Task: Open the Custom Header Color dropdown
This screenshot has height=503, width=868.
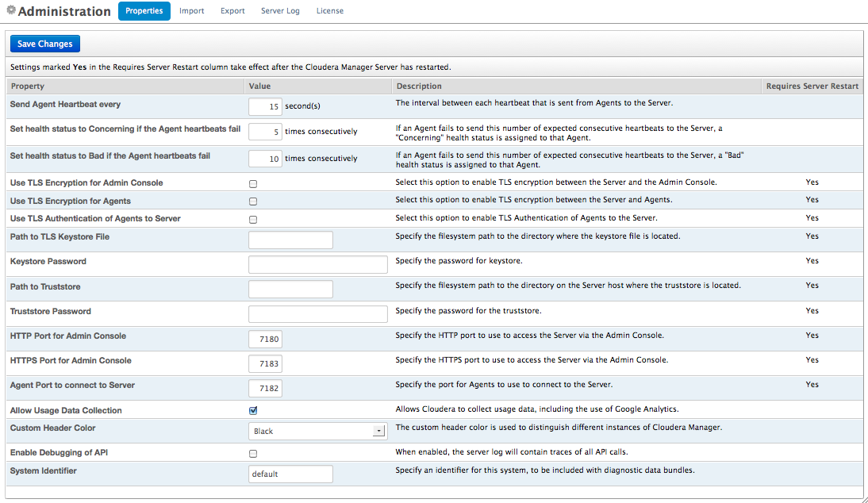Action: (x=317, y=431)
